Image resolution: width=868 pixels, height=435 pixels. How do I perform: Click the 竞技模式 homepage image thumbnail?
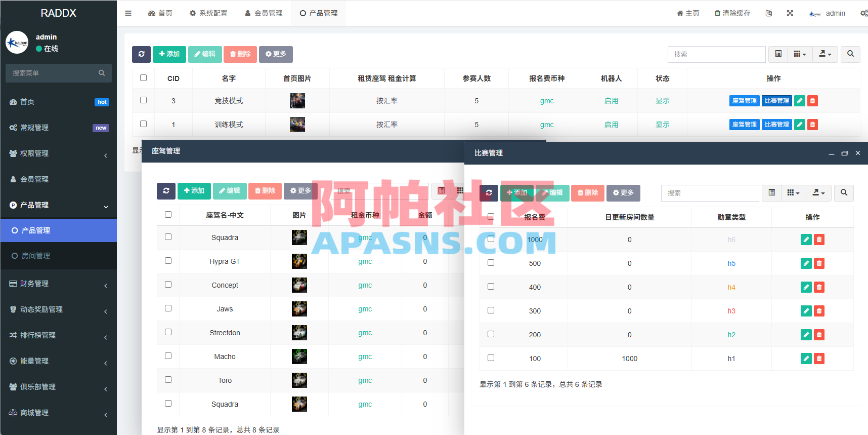pos(297,101)
